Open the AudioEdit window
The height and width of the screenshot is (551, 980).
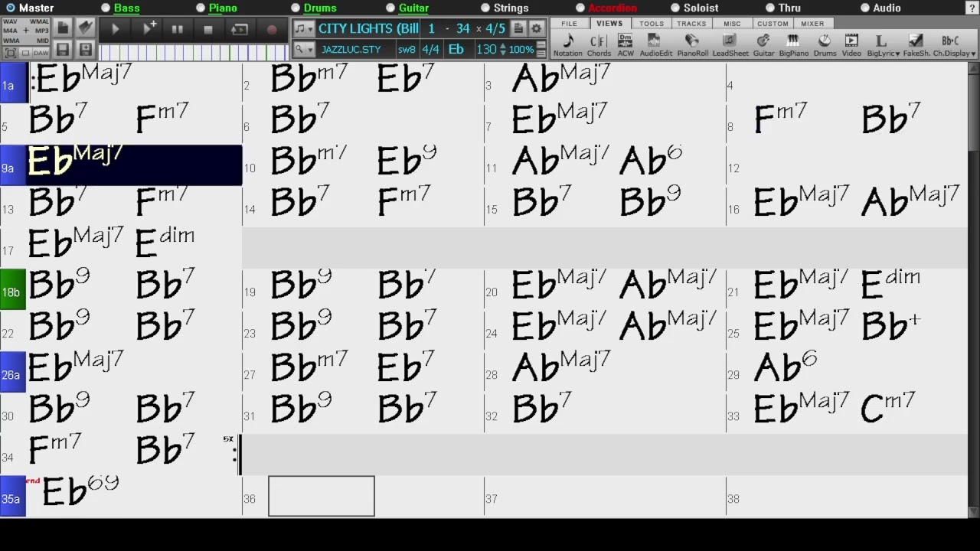coord(655,45)
